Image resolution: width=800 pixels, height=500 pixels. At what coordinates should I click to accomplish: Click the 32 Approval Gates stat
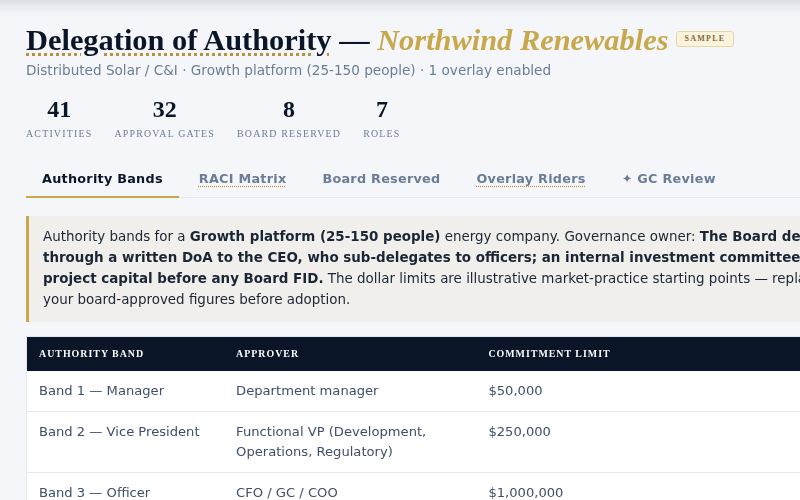[164, 120]
